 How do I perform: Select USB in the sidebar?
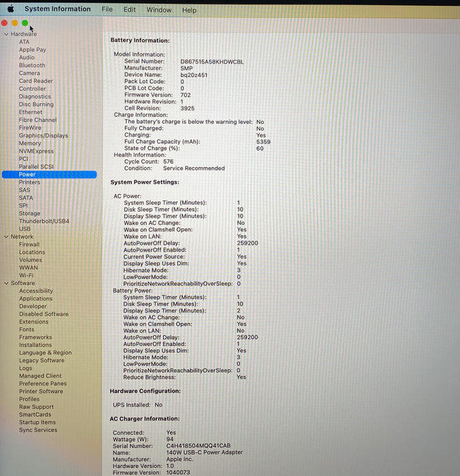click(25, 229)
